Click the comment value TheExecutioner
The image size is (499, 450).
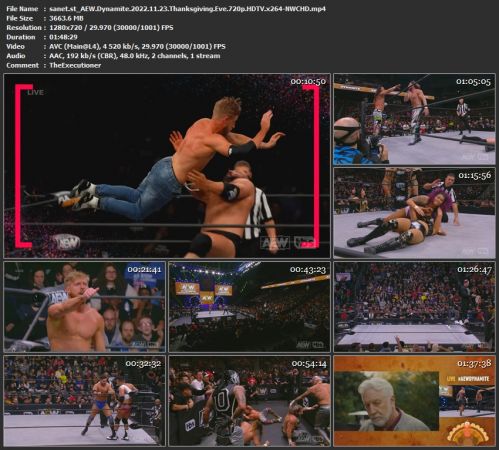point(75,65)
